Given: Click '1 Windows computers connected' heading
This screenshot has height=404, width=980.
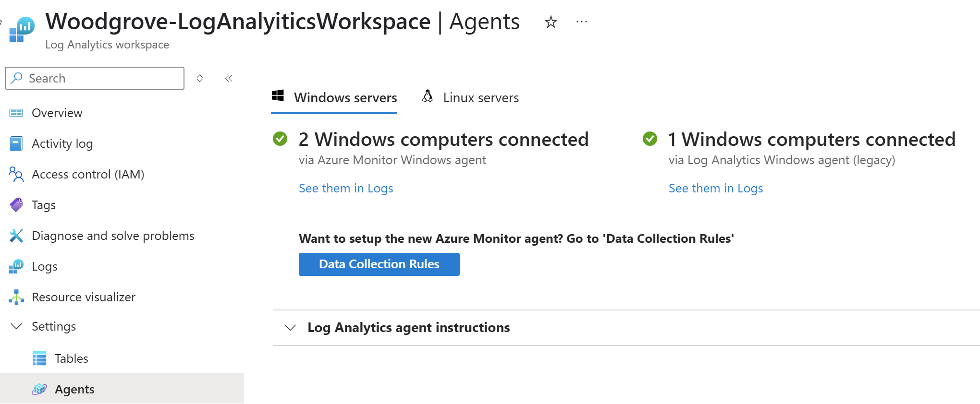Looking at the screenshot, I should [812, 139].
